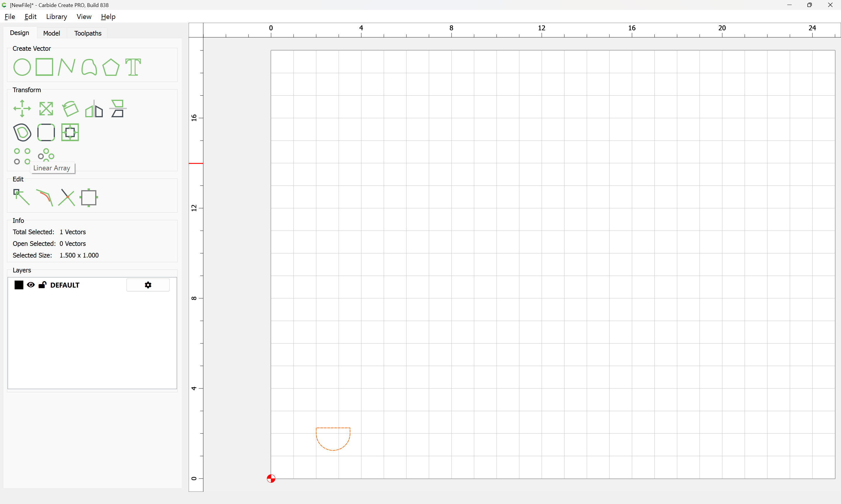The image size is (841, 504).
Task: Open the Offset Vector tool
Action: 22,132
